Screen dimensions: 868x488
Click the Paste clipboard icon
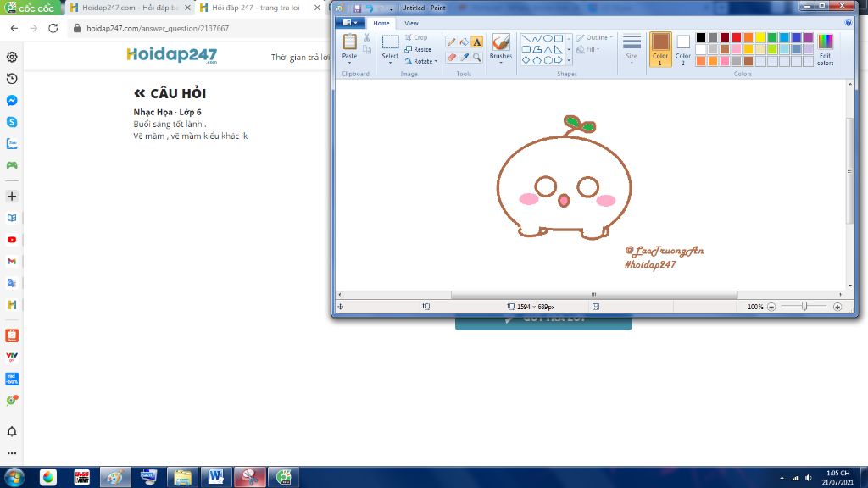pos(349,42)
